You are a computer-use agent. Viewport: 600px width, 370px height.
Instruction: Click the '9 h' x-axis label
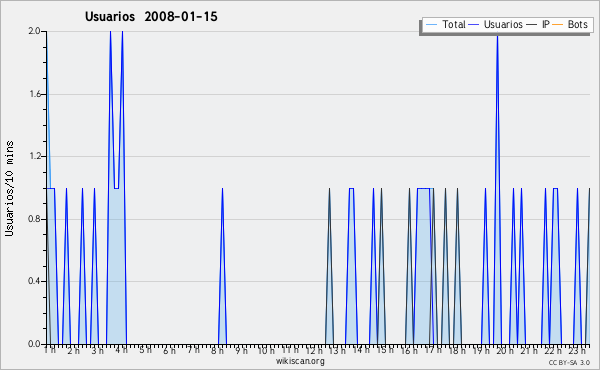point(241,350)
